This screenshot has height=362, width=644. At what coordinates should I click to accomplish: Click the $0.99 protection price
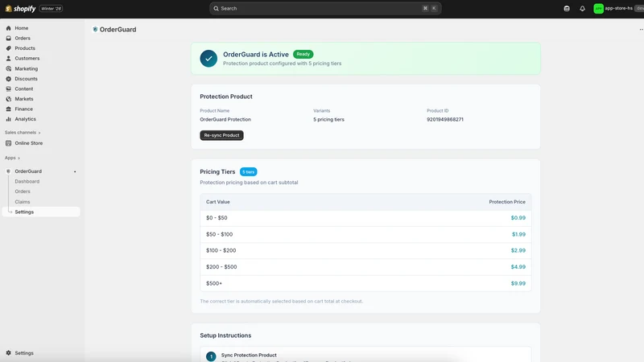(518, 218)
